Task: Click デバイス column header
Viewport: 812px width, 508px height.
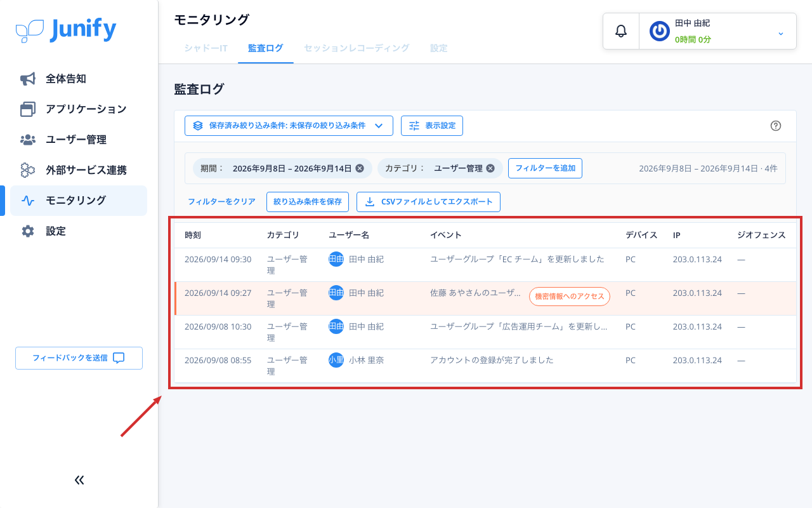Action: pyautogui.click(x=641, y=235)
